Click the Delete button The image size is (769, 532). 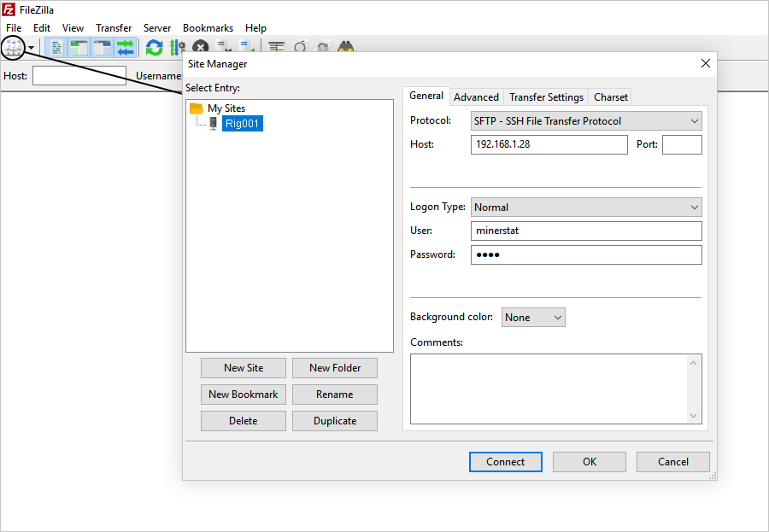point(244,421)
